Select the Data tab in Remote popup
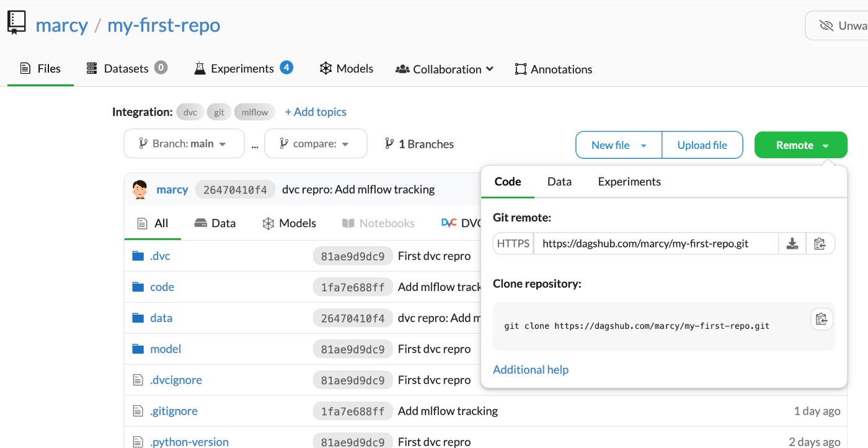 tap(559, 182)
